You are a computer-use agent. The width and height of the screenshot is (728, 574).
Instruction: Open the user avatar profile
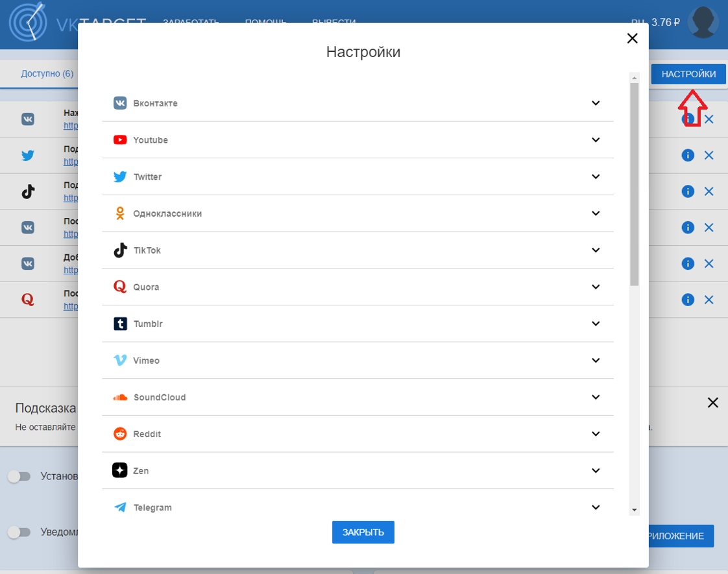point(703,21)
